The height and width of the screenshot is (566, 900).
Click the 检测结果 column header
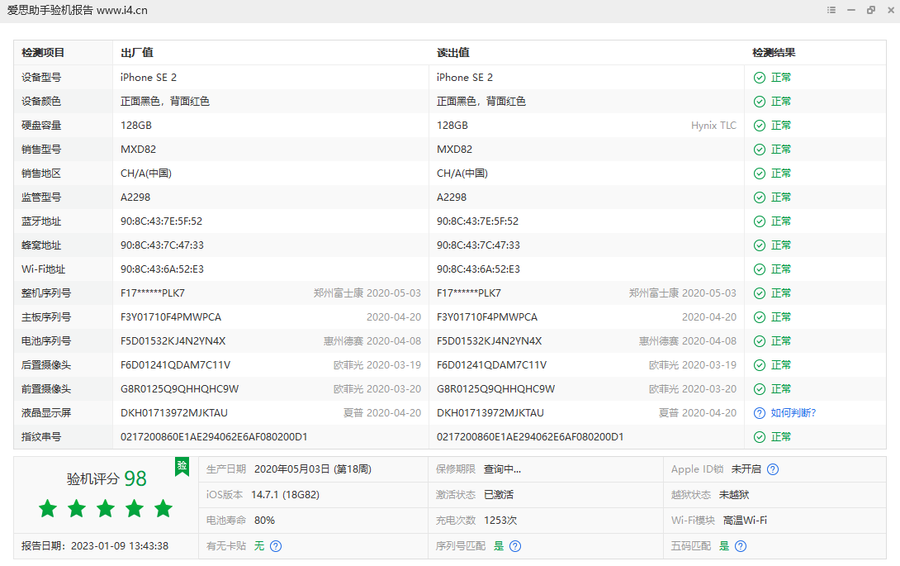coord(774,53)
